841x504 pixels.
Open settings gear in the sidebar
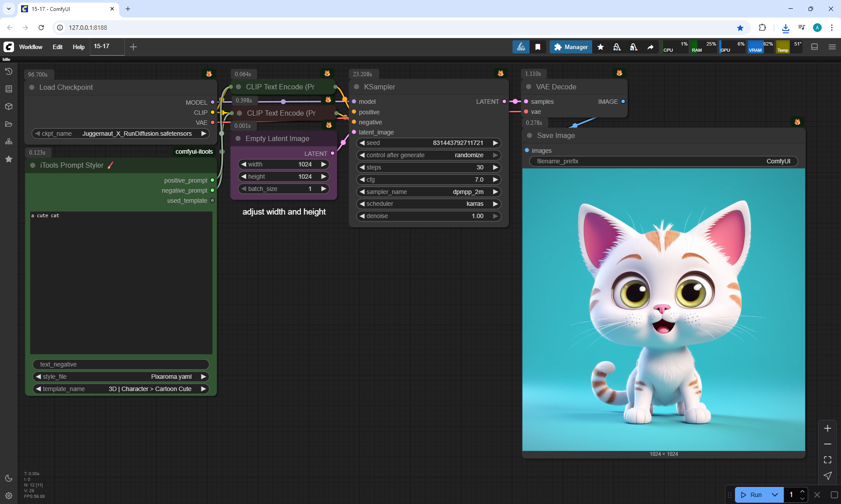coord(9,496)
